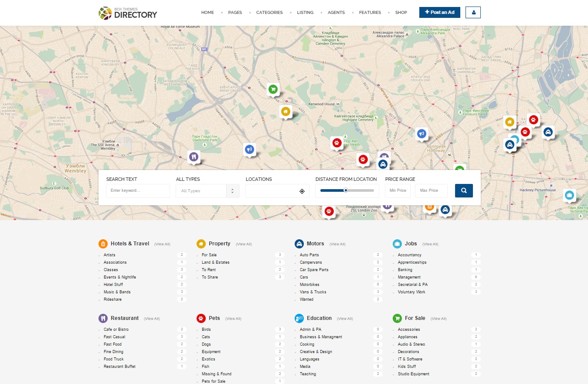588x384 pixels.
Task: View all Pets listings
Action: pyautogui.click(x=233, y=319)
